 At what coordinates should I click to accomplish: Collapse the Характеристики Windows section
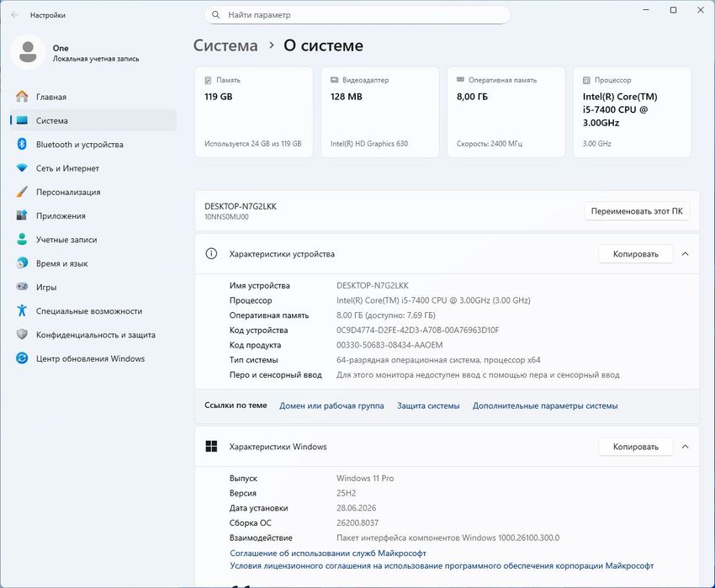point(685,447)
